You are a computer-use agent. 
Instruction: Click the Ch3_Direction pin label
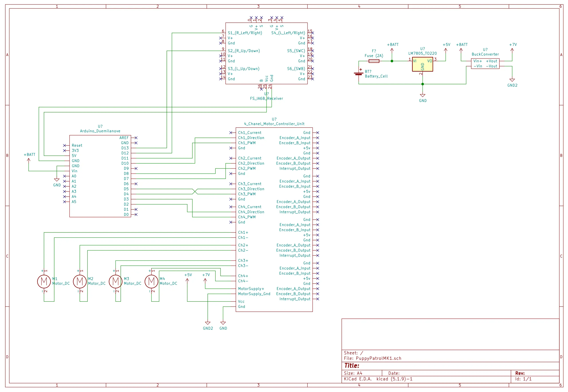[x=251, y=189]
